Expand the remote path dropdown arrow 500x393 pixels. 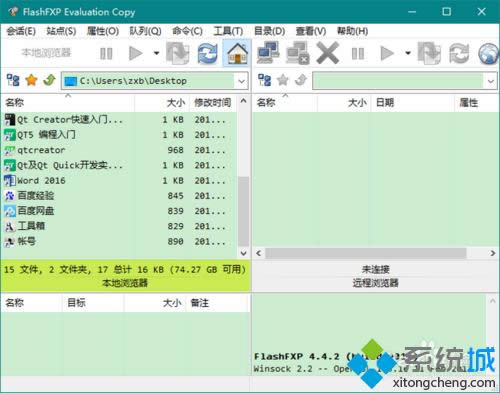[491, 81]
